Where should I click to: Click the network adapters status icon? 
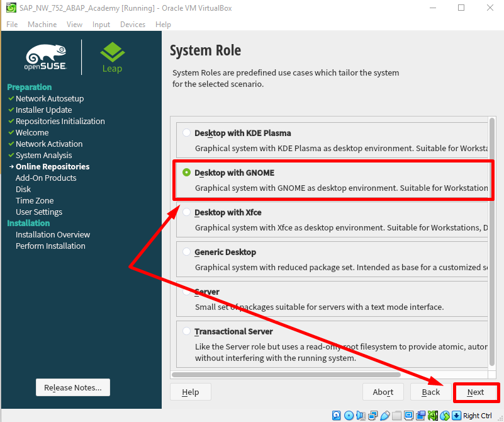click(373, 416)
